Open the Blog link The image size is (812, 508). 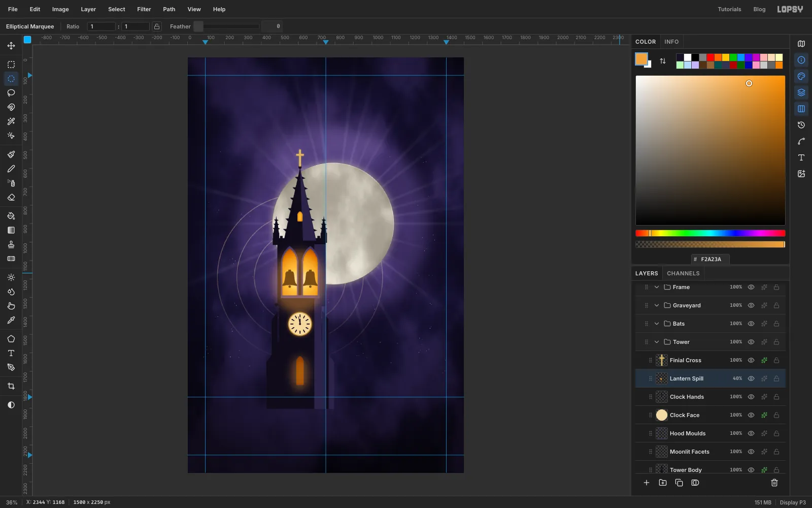759,9
